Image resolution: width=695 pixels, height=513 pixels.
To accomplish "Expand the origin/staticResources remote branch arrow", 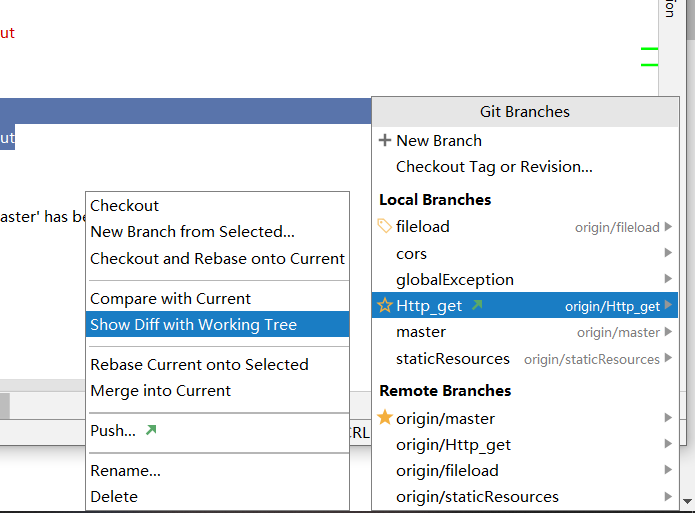I will [668, 497].
